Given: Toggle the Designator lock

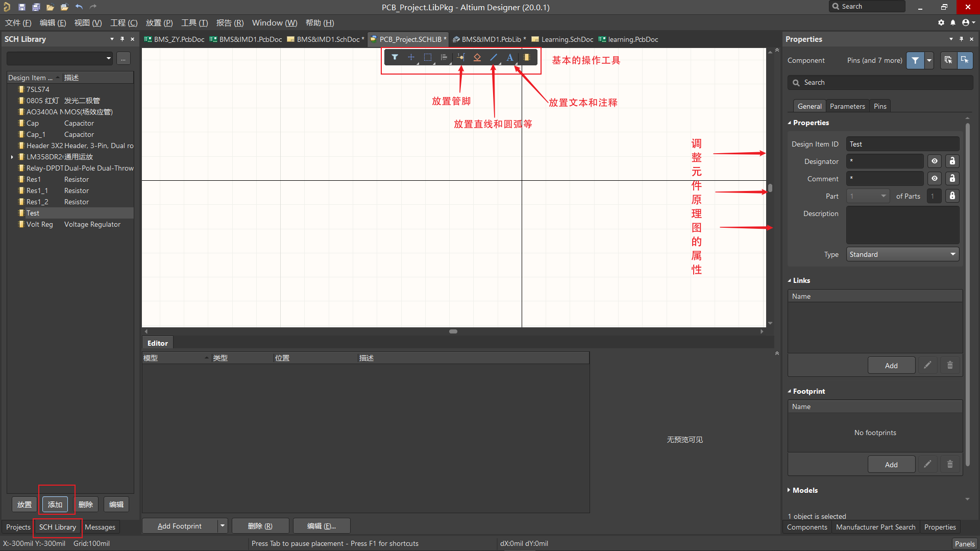Looking at the screenshot, I should click(952, 161).
